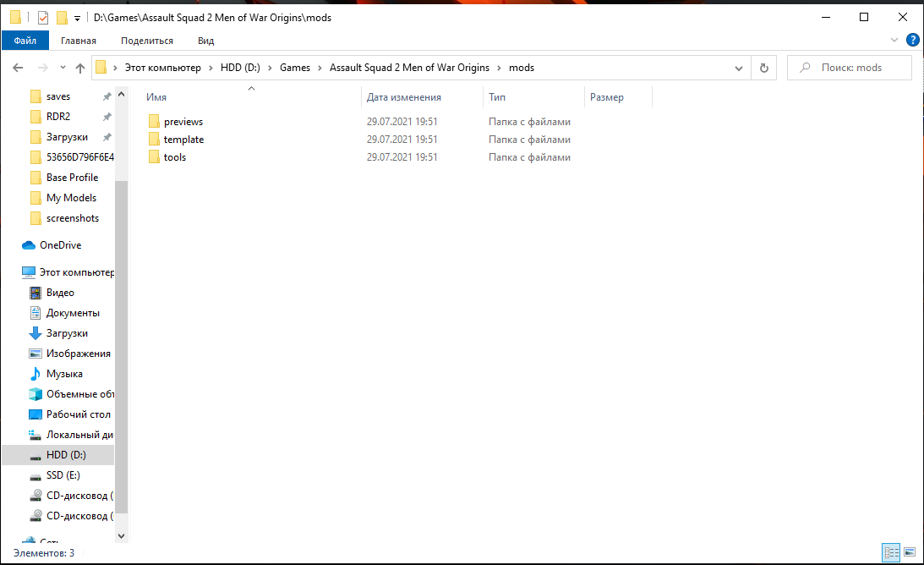This screenshot has height=565, width=924.
Task: Open customize quick access toolbar dropdown
Action: click(x=77, y=19)
